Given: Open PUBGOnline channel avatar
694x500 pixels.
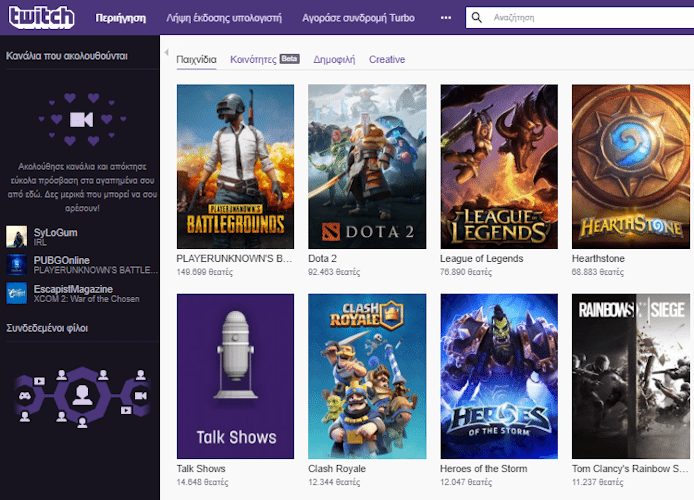Looking at the screenshot, I should tap(16, 265).
